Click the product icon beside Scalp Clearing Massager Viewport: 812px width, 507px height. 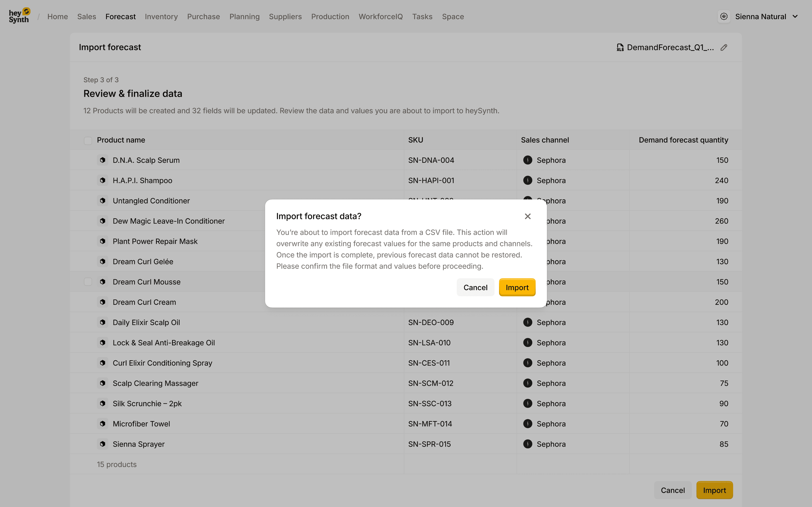tap(103, 383)
